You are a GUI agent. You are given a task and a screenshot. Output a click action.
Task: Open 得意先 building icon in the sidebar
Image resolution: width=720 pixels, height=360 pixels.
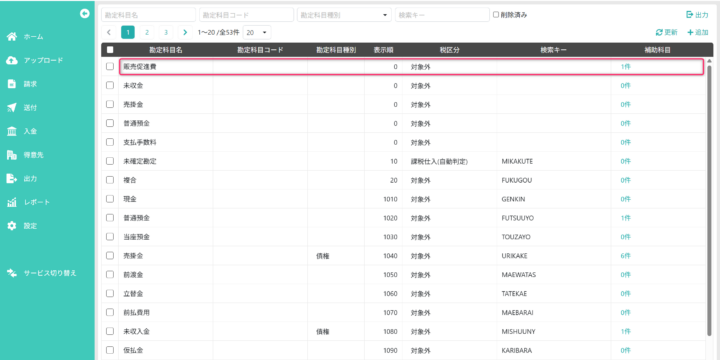11,155
